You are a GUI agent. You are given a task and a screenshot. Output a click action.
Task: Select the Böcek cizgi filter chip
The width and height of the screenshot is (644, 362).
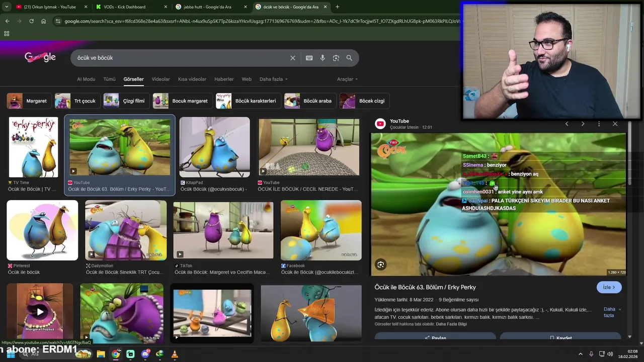tap(364, 101)
